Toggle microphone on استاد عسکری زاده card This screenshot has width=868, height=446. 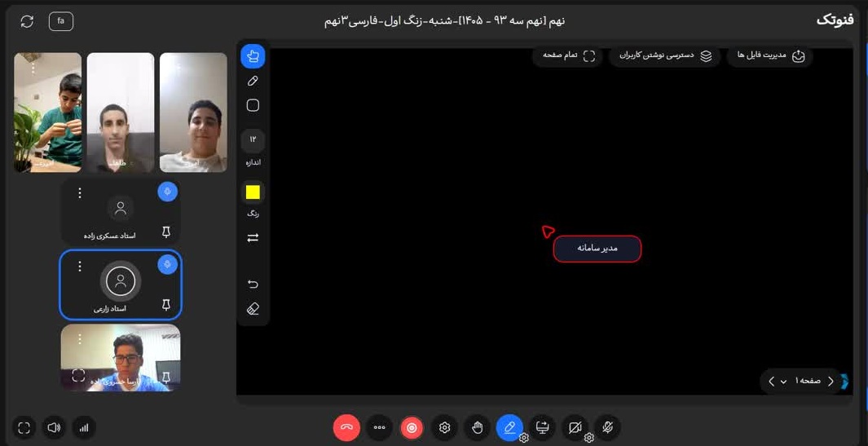167,192
